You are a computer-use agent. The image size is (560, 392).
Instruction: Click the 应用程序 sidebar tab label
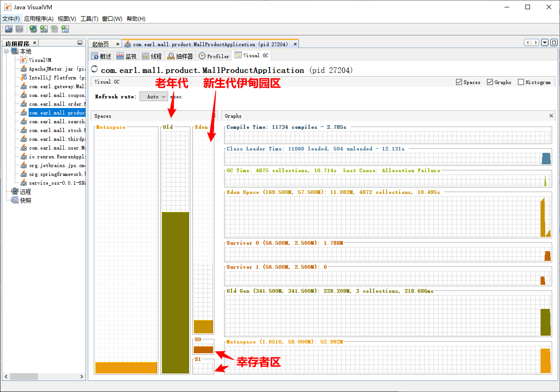17,43
